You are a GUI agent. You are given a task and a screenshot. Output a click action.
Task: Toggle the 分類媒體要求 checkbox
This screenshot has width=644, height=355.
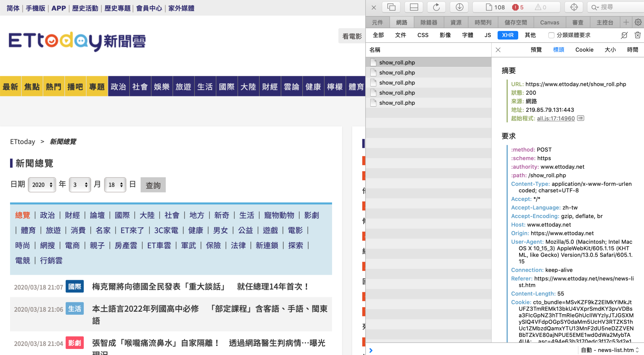tap(551, 35)
